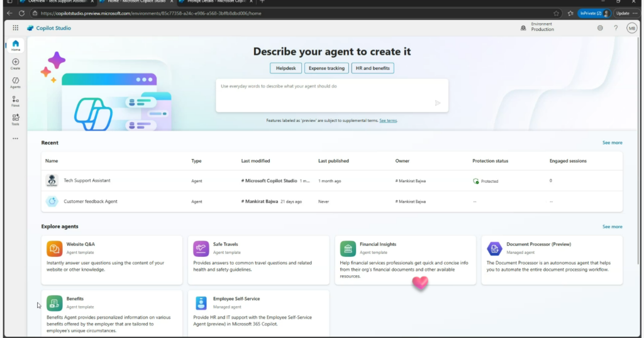Click the Tech Support Assistant agent icon
Screen dimensions: 644x338
[x=52, y=180]
